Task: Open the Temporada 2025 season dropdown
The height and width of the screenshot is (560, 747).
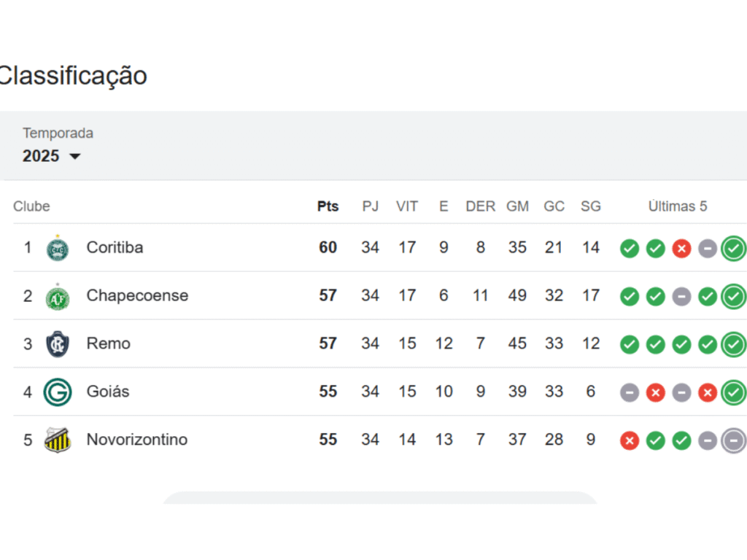Action: [x=52, y=156]
